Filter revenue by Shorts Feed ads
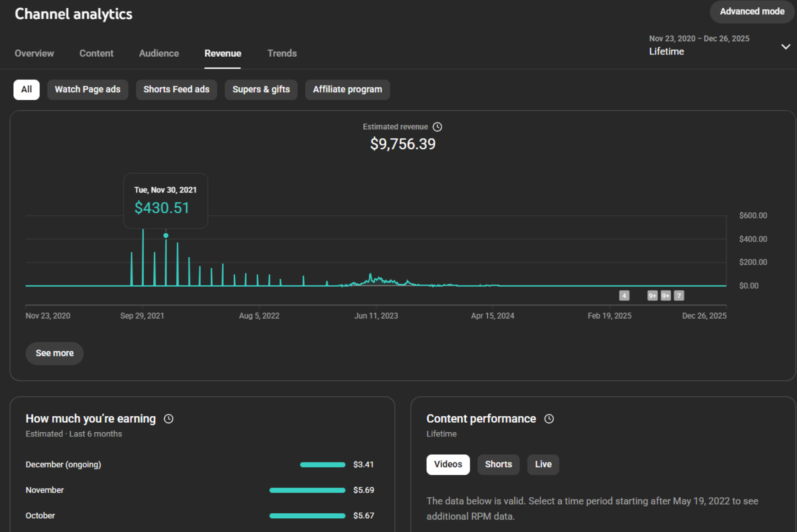797x532 pixels. (x=176, y=90)
